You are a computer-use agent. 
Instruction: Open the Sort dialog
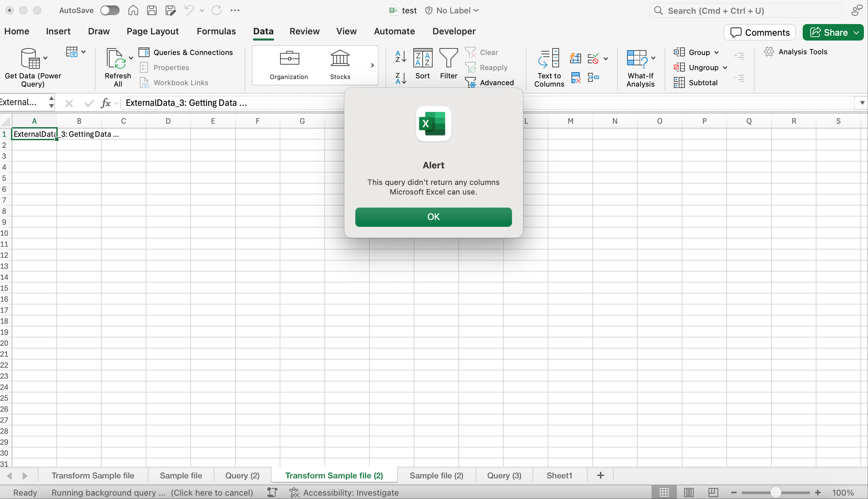pos(423,64)
